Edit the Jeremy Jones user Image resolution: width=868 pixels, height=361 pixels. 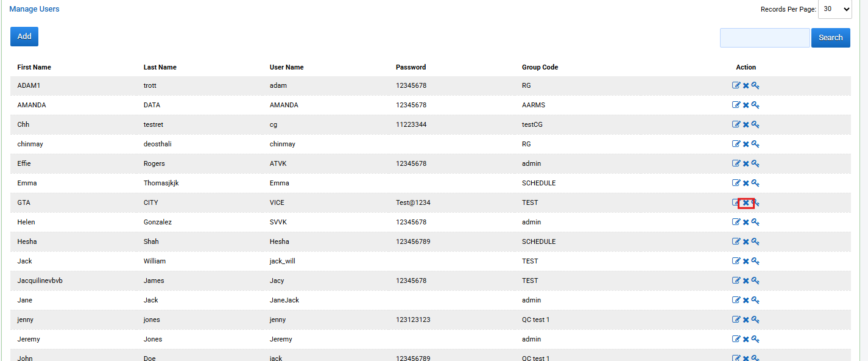point(736,340)
